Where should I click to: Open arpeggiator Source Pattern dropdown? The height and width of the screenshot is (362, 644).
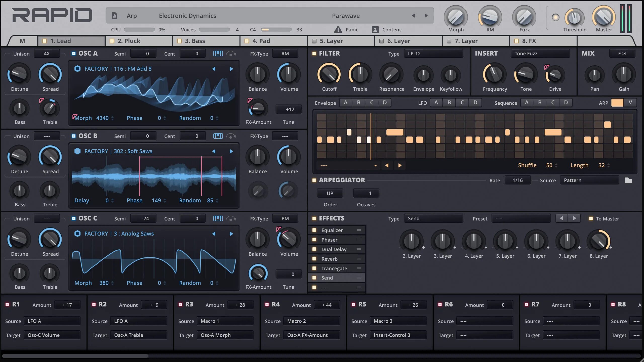pyautogui.click(x=589, y=180)
